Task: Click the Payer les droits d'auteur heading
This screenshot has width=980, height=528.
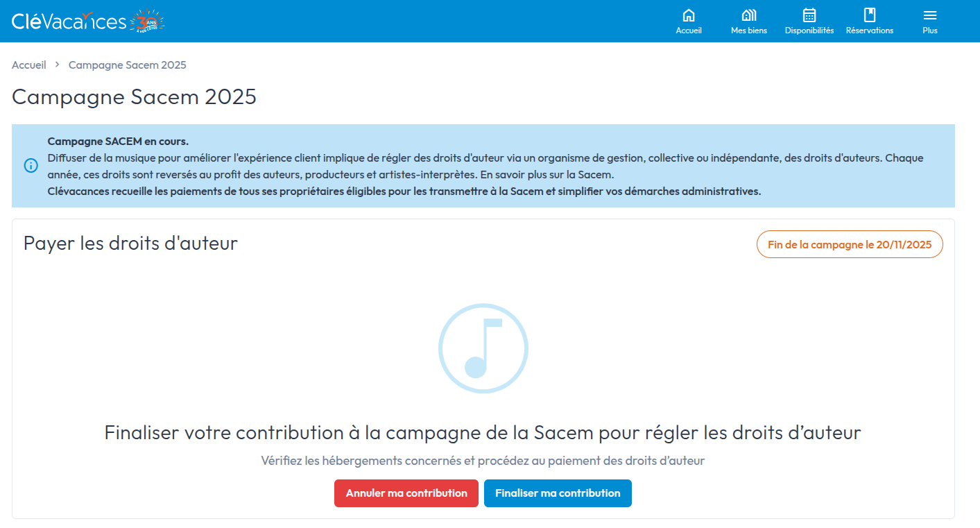Action: [130, 243]
